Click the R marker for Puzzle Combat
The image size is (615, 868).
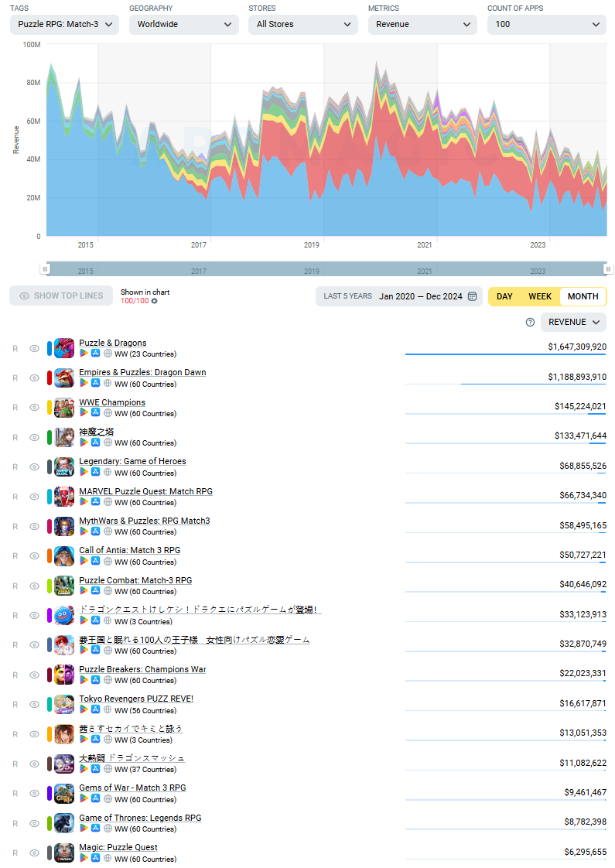tap(15, 586)
